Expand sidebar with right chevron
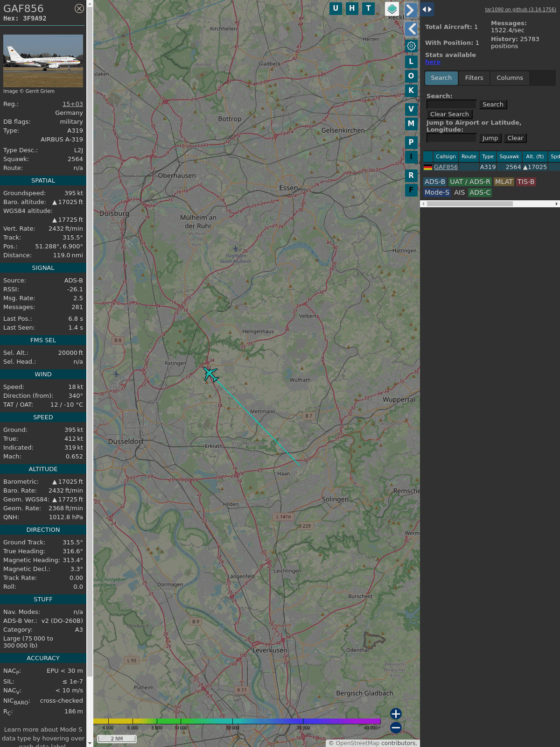The height and width of the screenshot is (747, 560). coord(411,10)
